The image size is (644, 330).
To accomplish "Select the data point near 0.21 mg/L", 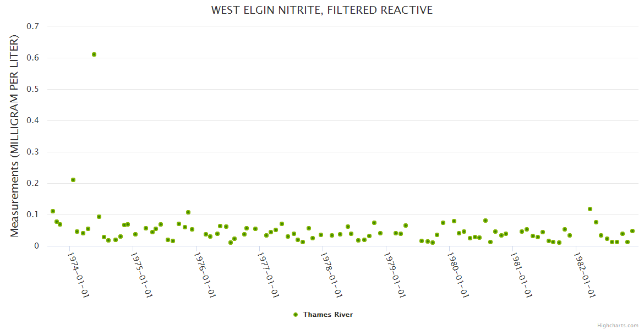I will coord(73,180).
